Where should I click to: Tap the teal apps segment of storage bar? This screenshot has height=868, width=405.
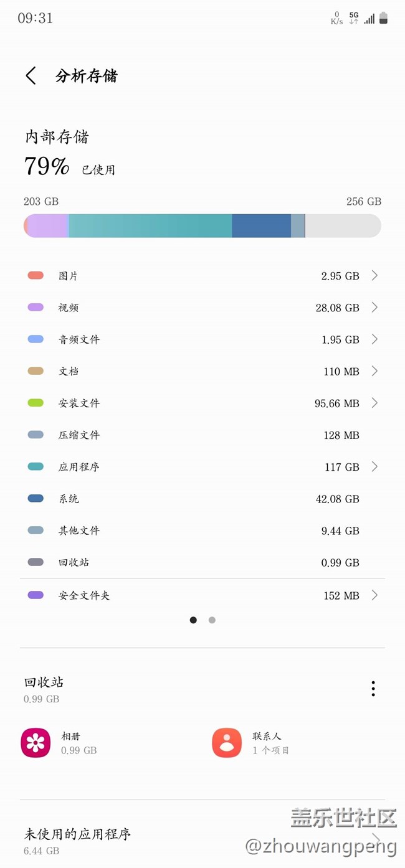(x=150, y=225)
